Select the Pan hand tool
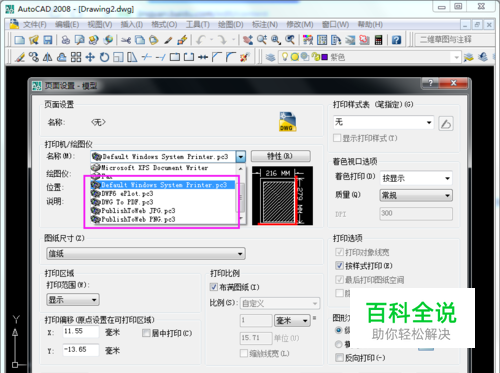This screenshot has width=500, height=373. tap(247, 40)
